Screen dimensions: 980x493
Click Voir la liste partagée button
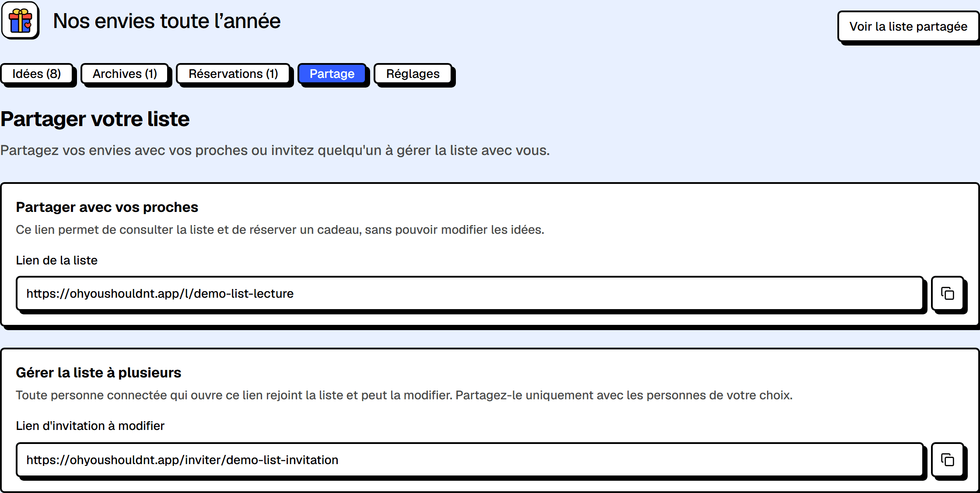tap(908, 26)
